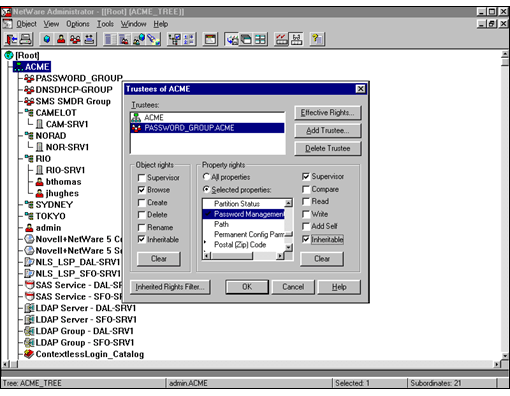Check the Compare property right
510x396 pixels.
click(306, 189)
